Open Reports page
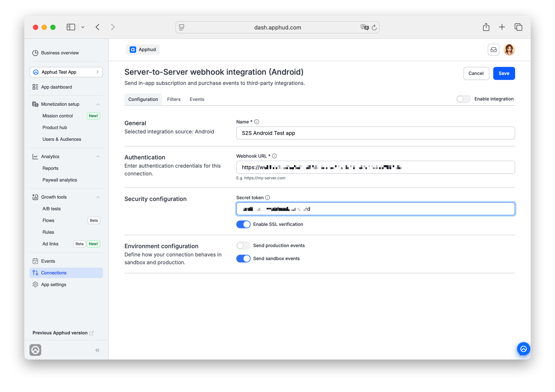555x392 pixels. [x=50, y=168]
